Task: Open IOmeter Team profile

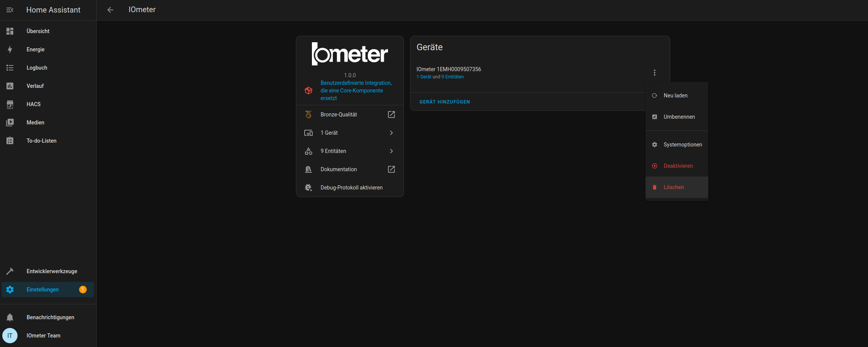Action: (48, 336)
